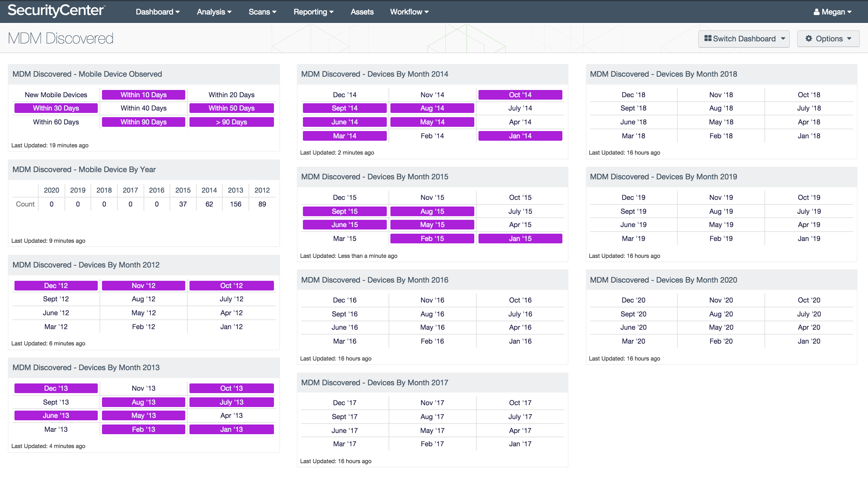Click the highlighted May '14 indicator
The image size is (868, 500).
click(432, 122)
